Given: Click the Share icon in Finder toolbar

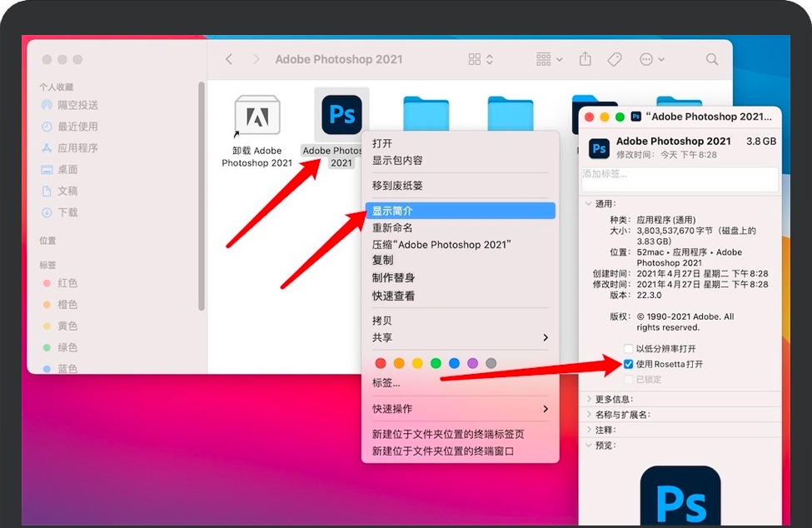Looking at the screenshot, I should (x=585, y=59).
